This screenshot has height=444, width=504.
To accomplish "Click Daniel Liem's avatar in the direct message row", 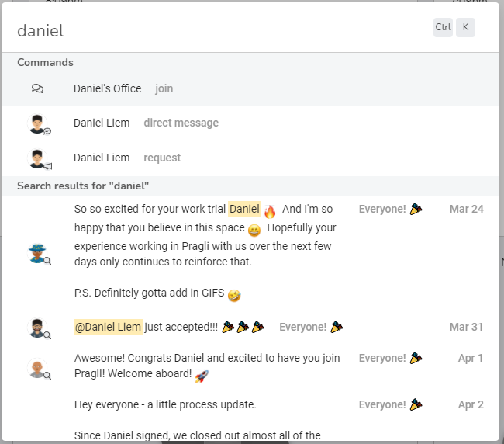I will point(38,123).
